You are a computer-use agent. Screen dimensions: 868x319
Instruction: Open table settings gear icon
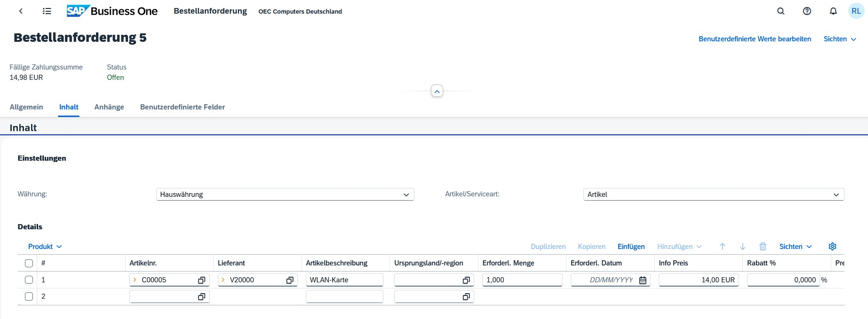click(832, 247)
